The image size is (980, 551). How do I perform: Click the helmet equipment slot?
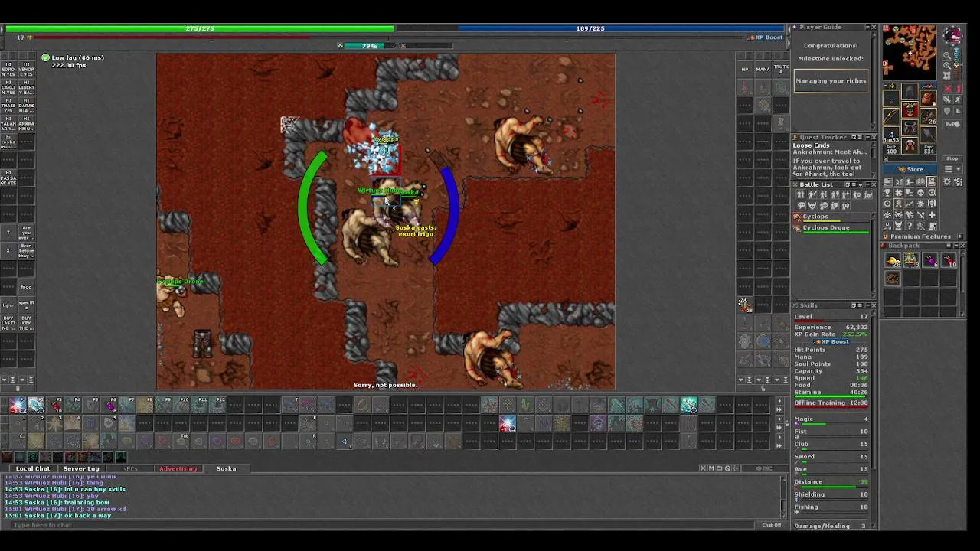click(x=910, y=91)
